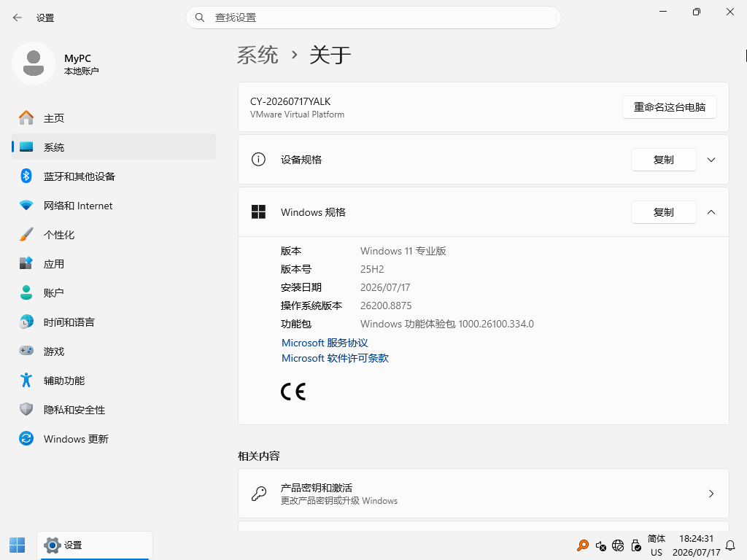
Task: Click 2026/07/17 next to 安装日期
Action: click(x=385, y=287)
